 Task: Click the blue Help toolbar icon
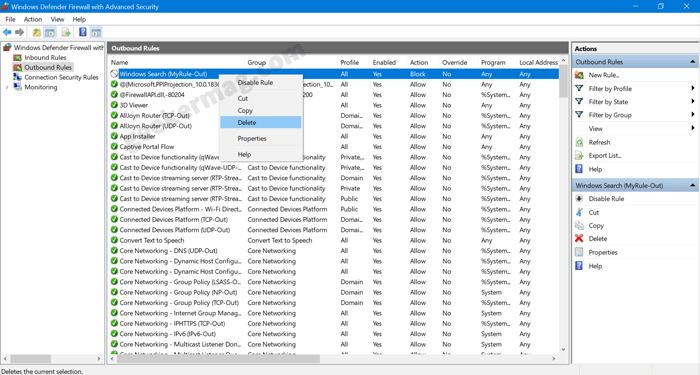click(x=83, y=32)
